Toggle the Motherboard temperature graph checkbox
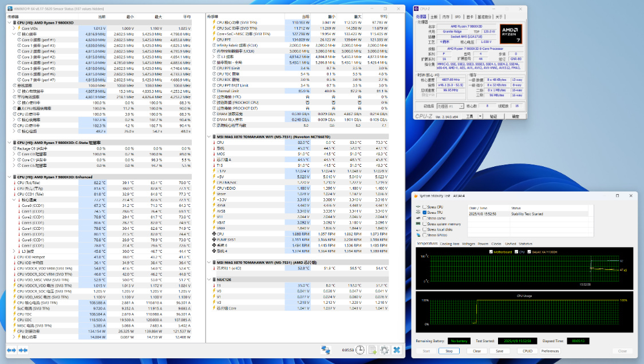 (x=491, y=252)
